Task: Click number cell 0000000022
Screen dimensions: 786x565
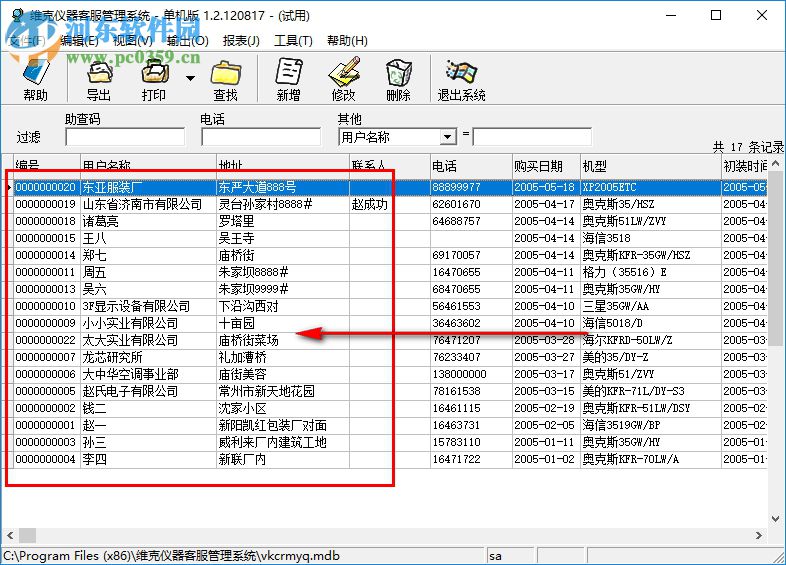Action: tap(47, 340)
